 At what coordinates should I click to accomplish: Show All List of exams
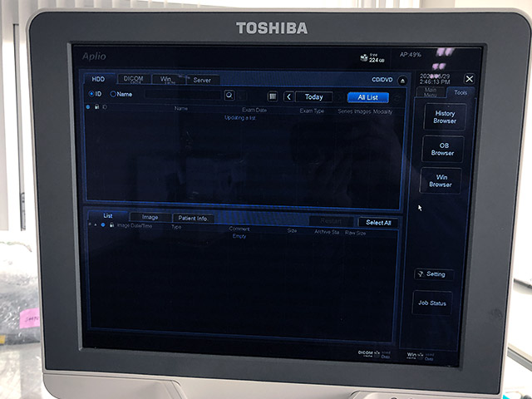(x=367, y=97)
